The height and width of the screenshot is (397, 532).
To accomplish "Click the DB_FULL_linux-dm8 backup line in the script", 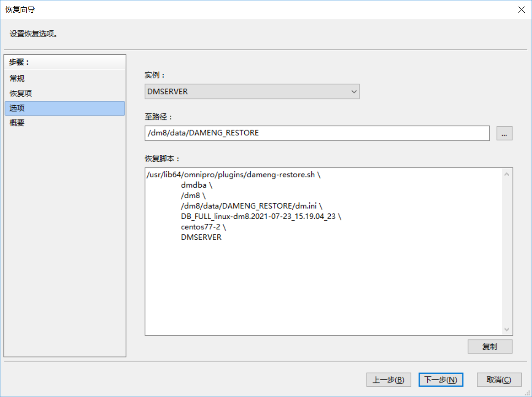I will pyautogui.click(x=260, y=216).
